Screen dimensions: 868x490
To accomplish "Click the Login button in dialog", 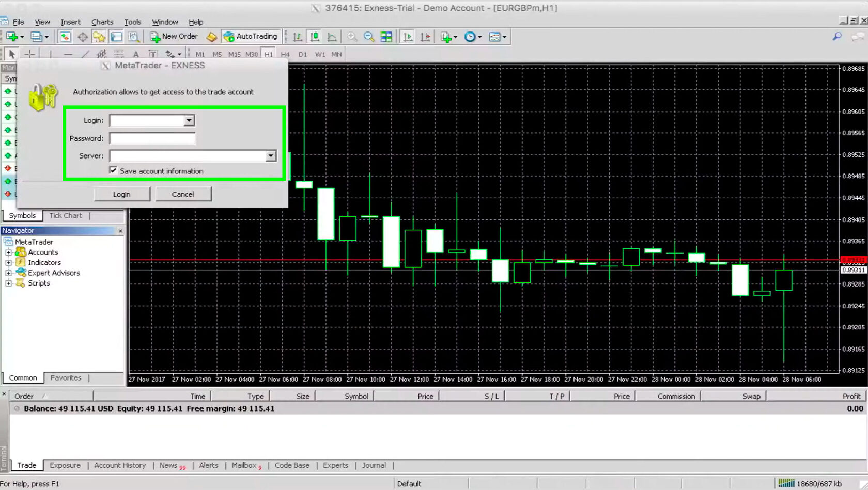I will tap(121, 194).
